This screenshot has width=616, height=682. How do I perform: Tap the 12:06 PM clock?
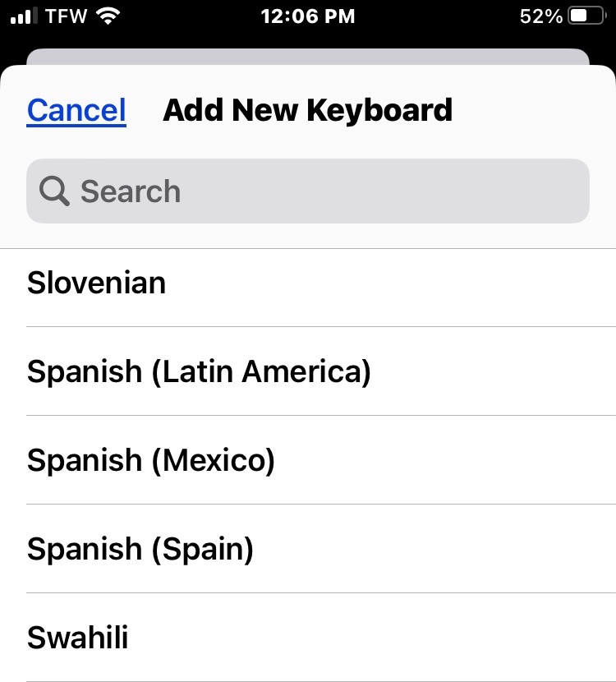click(x=308, y=16)
